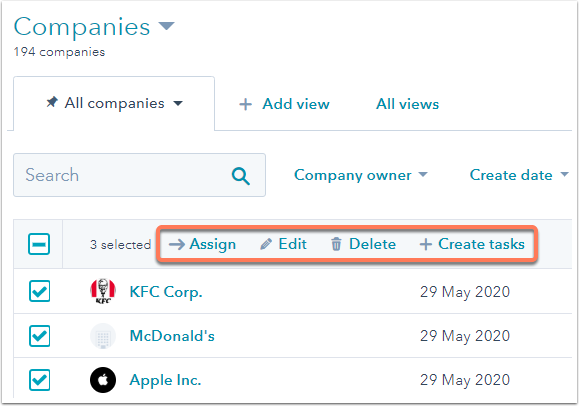The height and width of the screenshot is (406, 579).
Task: Toggle the select-all header checkbox
Action: pyautogui.click(x=39, y=244)
